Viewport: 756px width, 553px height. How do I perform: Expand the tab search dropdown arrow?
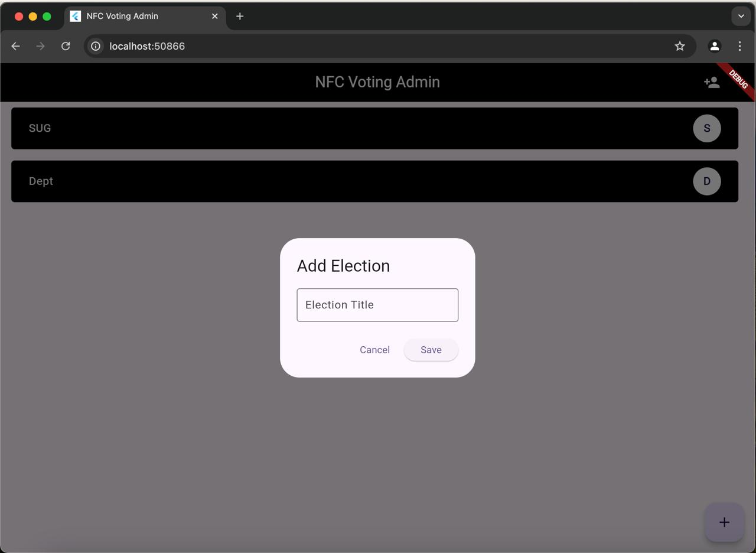[741, 16]
